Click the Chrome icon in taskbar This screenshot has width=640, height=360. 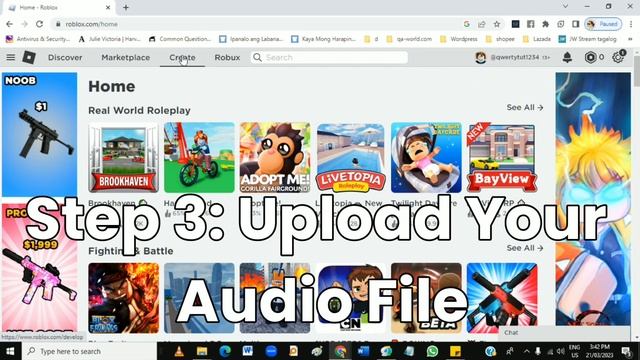point(340,351)
